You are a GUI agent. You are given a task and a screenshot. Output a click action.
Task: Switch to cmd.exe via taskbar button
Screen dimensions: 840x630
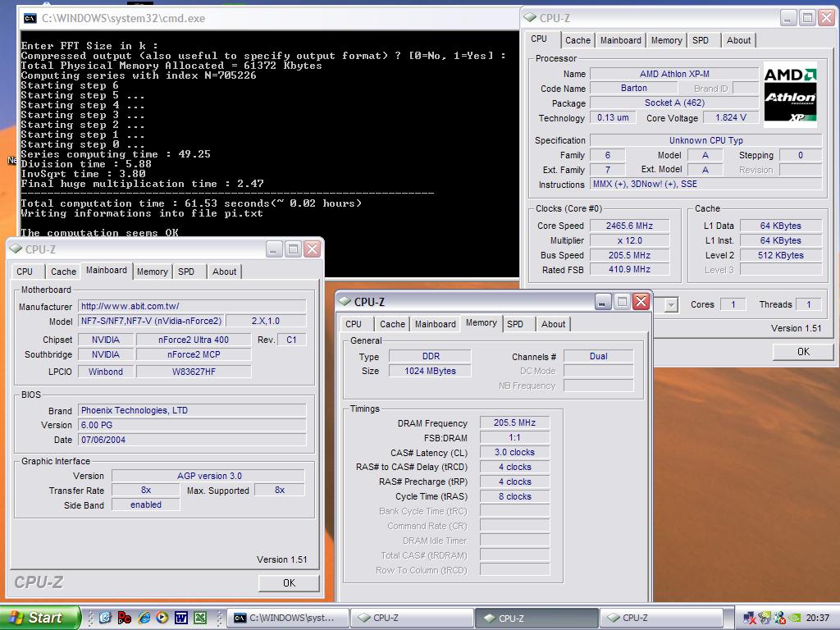[x=288, y=619]
